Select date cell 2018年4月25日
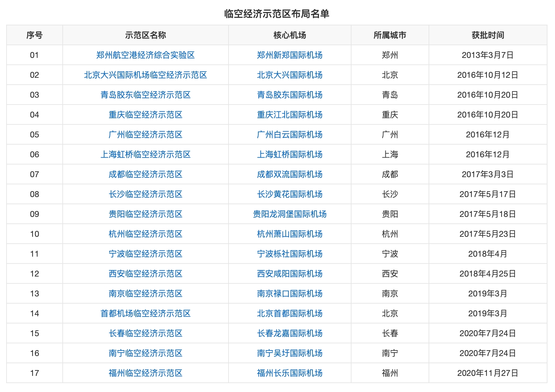Screen dimensions: 555x392 click(488, 274)
